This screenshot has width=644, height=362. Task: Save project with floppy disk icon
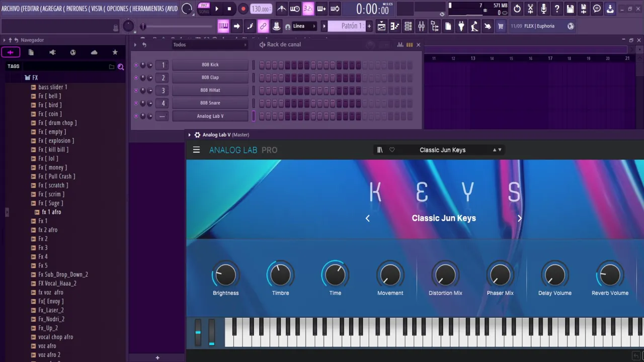coord(570,9)
